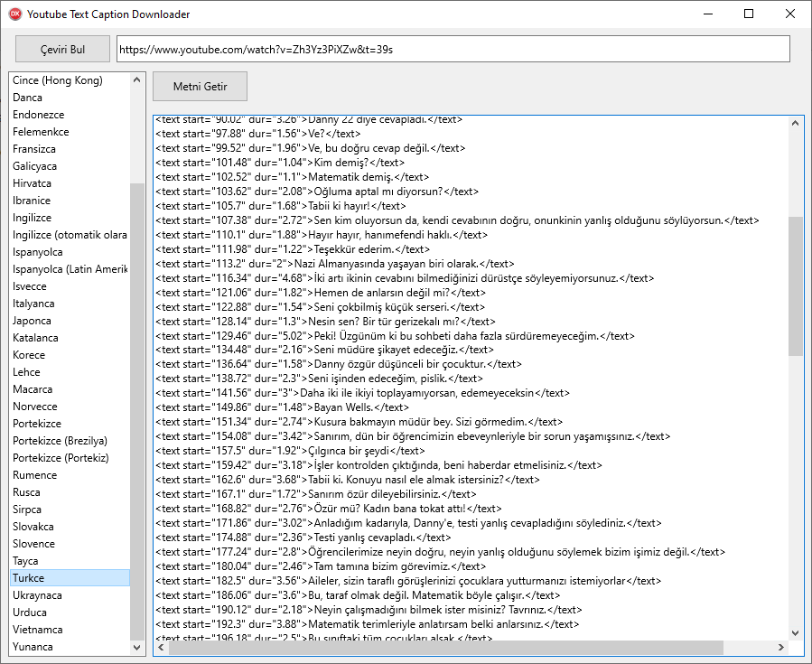Choose Felemenkce from the list
The width and height of the screenshot is (812, 664).
pyautogui.click(x=70, y=132)
